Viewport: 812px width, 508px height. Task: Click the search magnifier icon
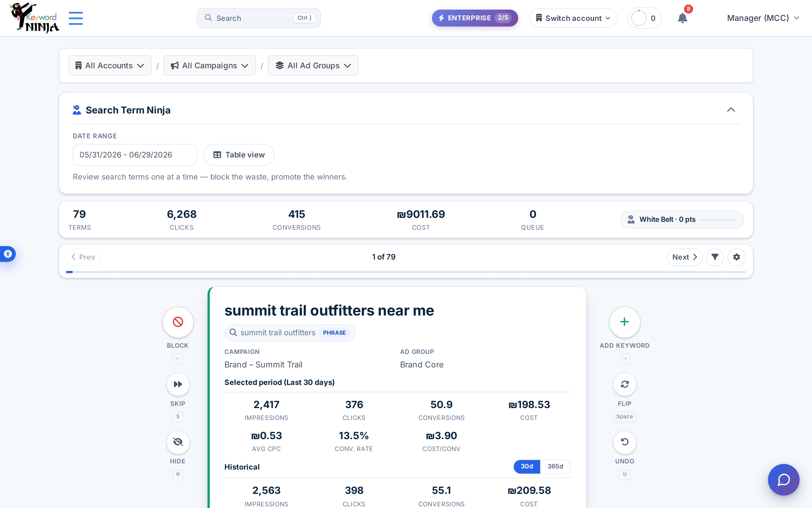click(x=208, y=18)
